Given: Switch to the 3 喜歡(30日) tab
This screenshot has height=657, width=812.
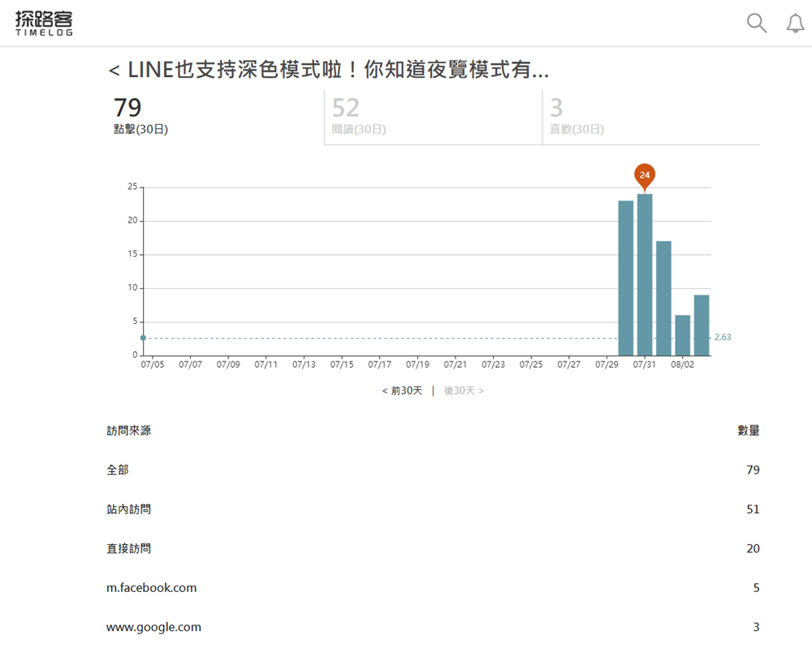Looking at the screenshot, I should tap(651, 117).
